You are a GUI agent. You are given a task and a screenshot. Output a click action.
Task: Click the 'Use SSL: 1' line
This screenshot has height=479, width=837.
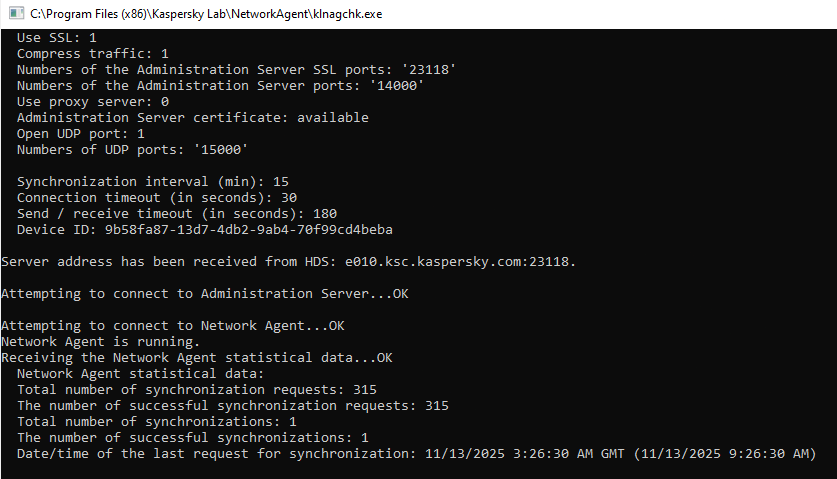pyautogui.click(x=57, y=37)
